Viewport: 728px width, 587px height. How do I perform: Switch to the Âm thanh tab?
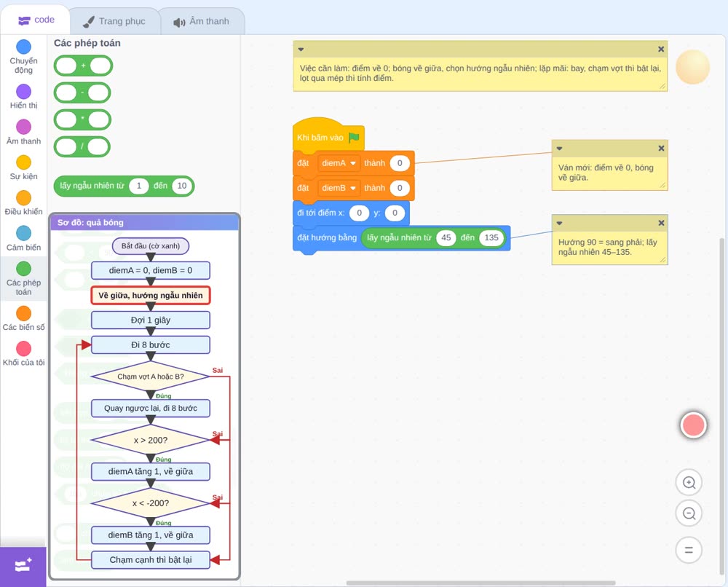tap(202, 21)
